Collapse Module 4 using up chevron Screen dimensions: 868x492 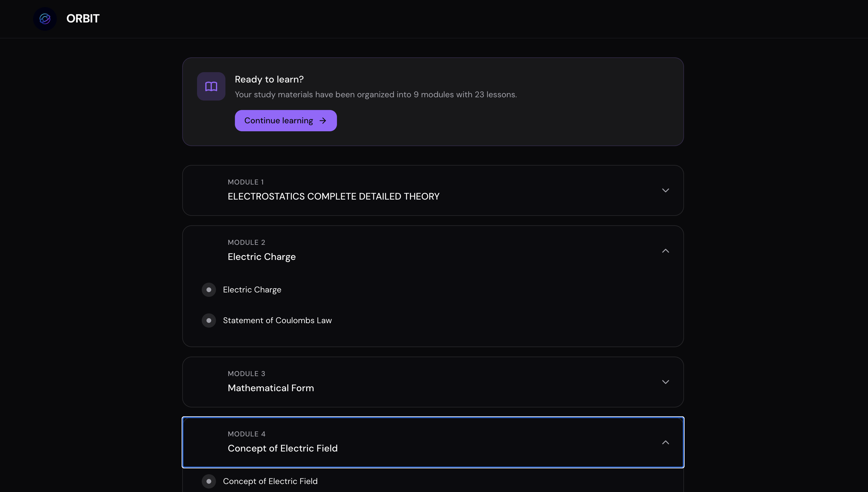[665, 442]
